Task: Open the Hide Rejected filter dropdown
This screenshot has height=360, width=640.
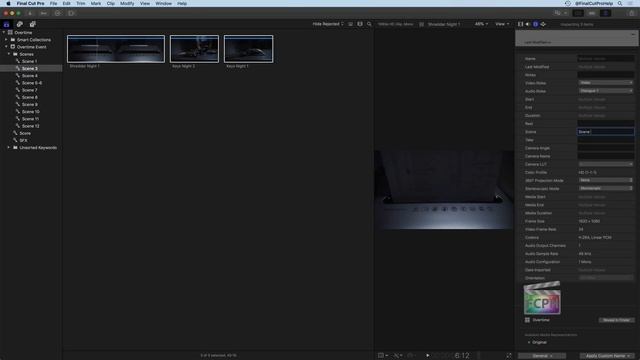Action: point(328,24)
